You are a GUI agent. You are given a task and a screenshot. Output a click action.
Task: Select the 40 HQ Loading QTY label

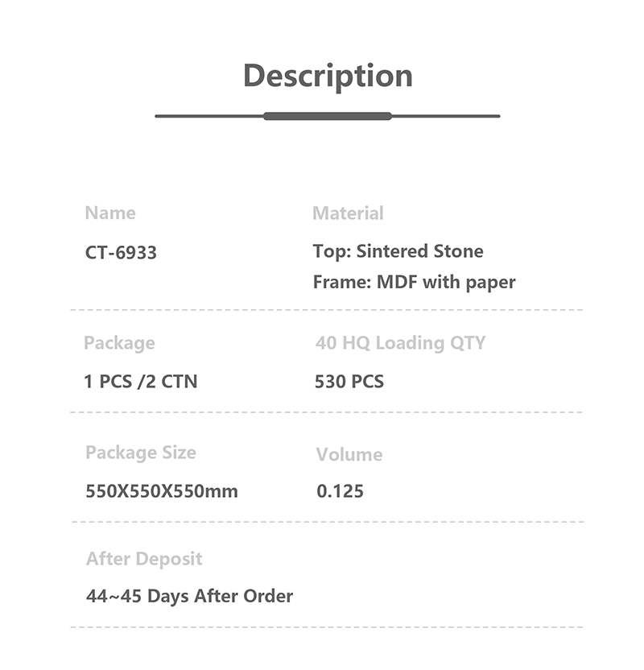400,343
